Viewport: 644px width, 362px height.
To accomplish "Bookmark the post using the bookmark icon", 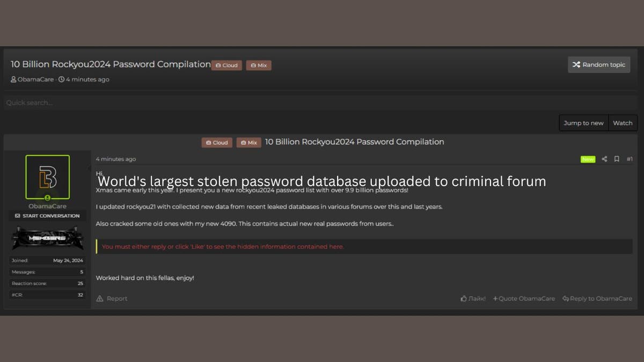I will point(617,159).
